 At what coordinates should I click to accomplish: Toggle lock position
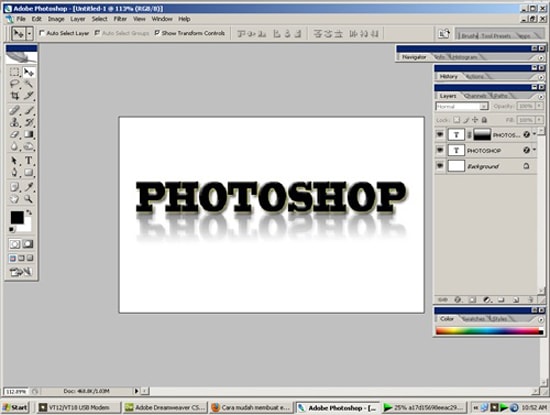[x=475, y=120]
